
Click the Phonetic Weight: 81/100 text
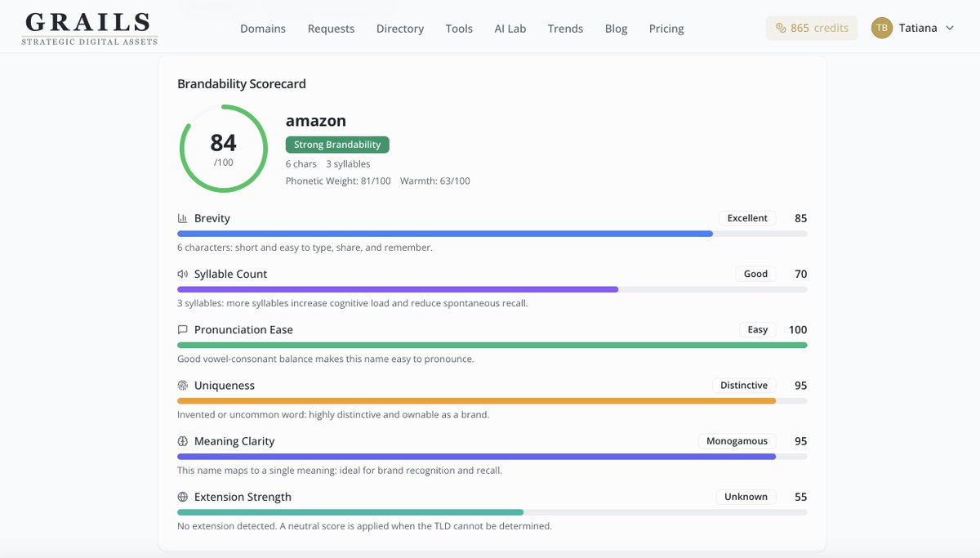click(x=338, y=181)
